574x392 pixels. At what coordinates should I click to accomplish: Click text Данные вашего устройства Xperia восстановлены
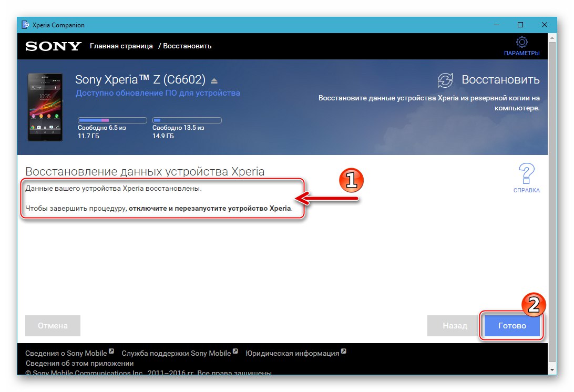click(x=114, y=189)
